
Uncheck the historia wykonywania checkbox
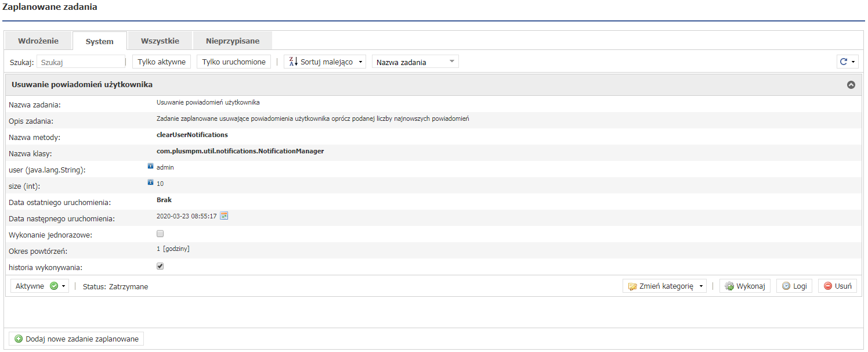pos(160,266)
